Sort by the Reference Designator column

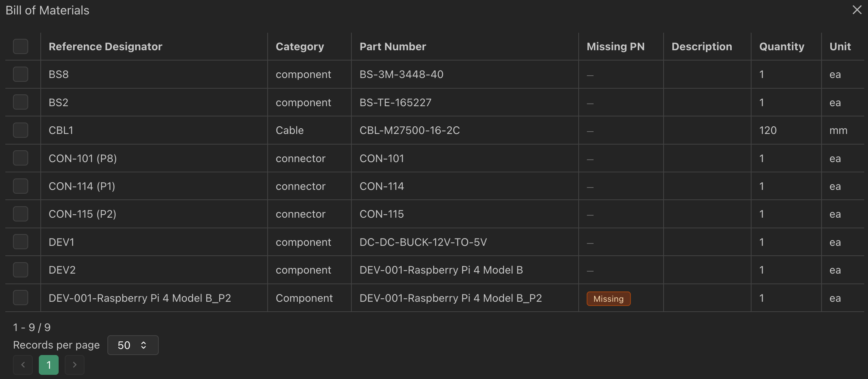(x=105, y=46)
